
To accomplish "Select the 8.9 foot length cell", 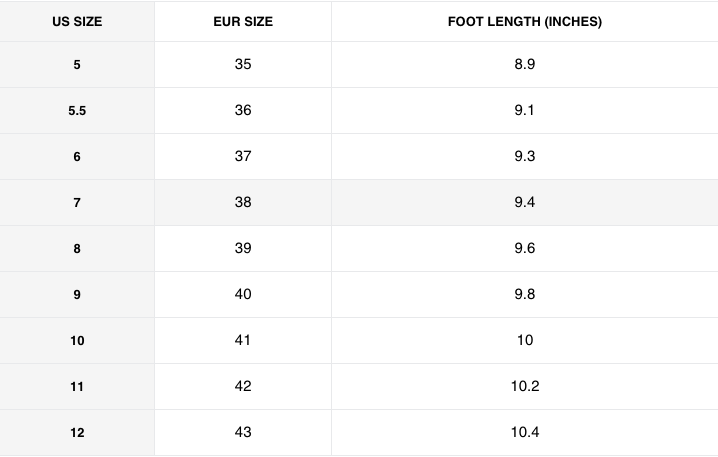I will click(x=524, y=65).
